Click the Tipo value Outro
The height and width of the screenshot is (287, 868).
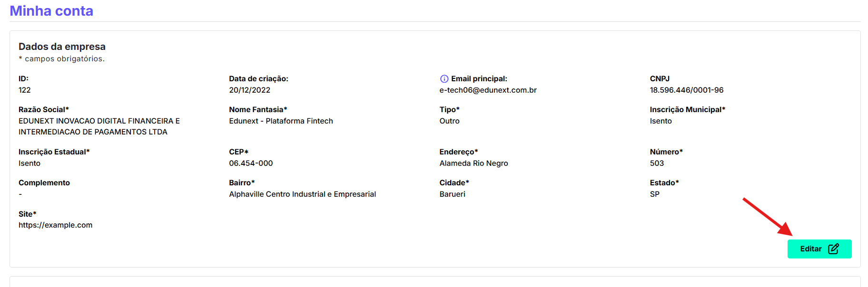pos(449,121)
